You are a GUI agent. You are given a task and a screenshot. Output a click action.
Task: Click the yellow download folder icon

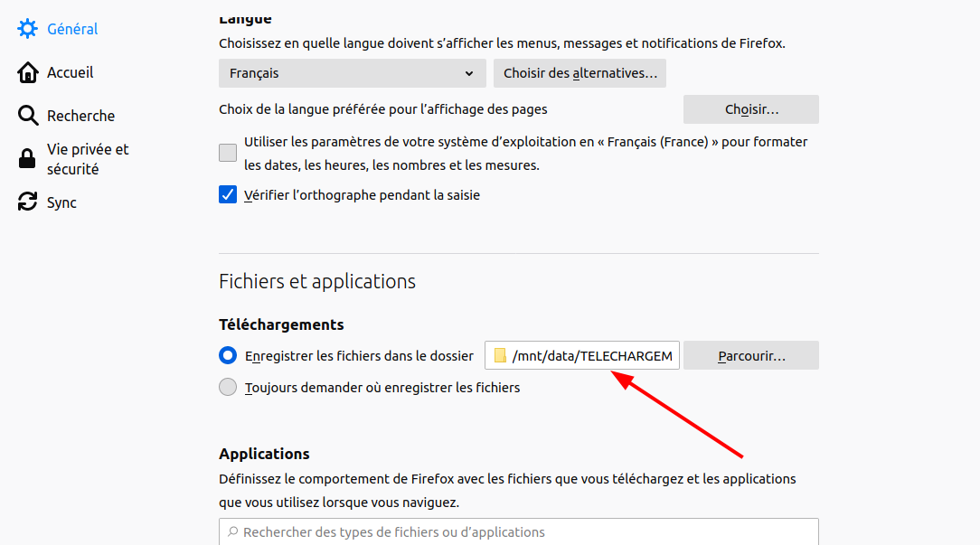pos(500,356)
